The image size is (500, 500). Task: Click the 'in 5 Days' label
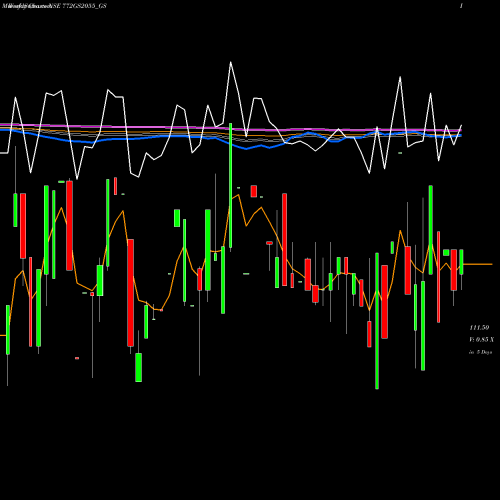pyautogui.click(x=480, y=352)
